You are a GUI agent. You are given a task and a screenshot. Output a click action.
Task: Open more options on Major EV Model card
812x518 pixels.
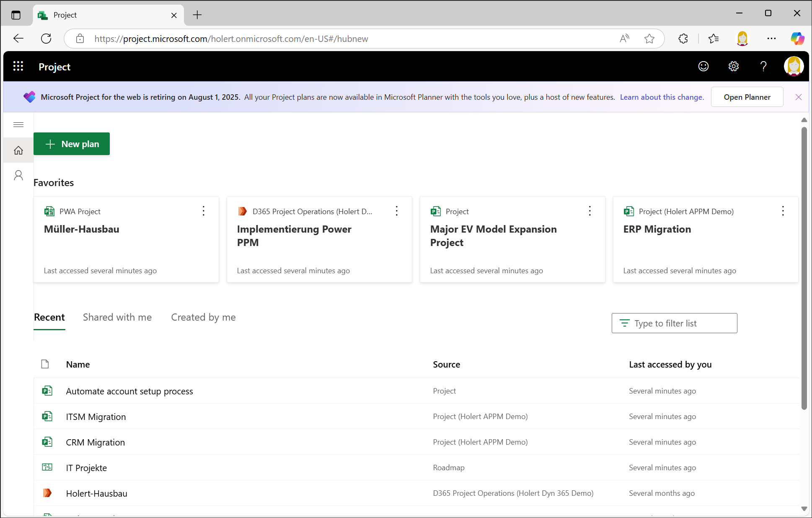tap(590, 211)
